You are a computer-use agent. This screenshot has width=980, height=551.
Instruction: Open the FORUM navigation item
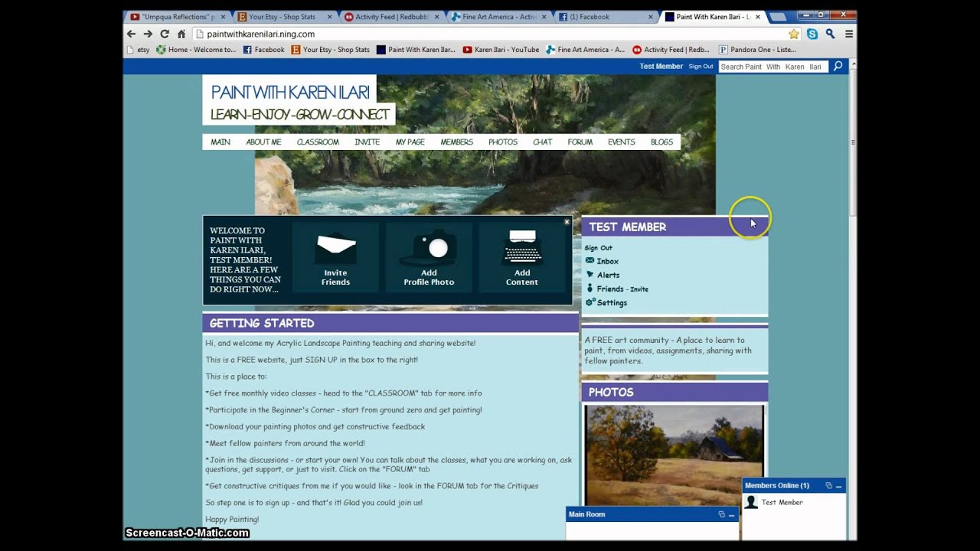tap(580, 142)
